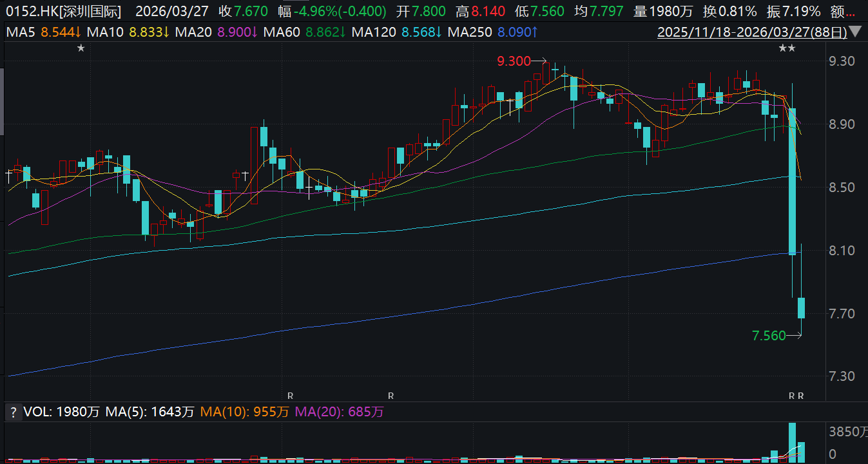Click the question mark help icon beside VOL
868x464 pixels.
click(12, 412)
